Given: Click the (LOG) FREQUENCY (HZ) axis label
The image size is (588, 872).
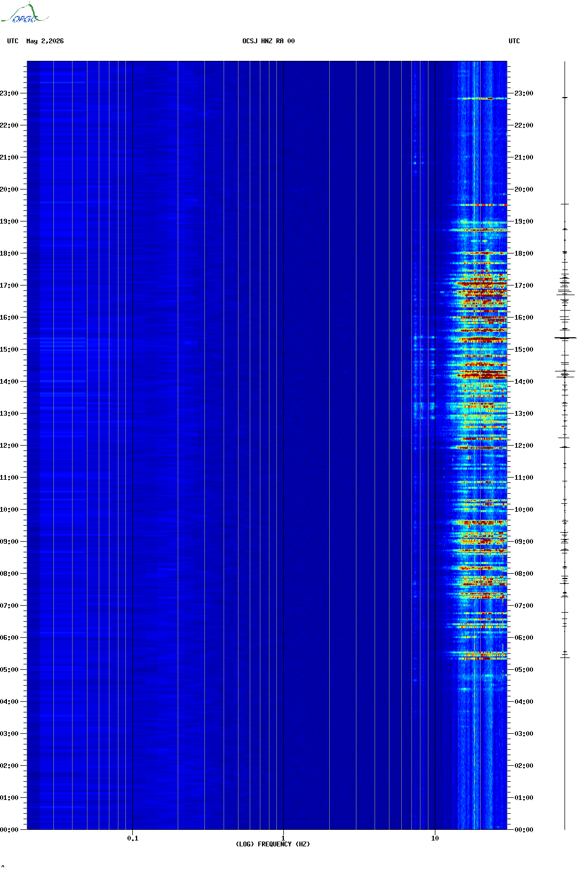Looking at the screenshot, I should tap(273, 844).
